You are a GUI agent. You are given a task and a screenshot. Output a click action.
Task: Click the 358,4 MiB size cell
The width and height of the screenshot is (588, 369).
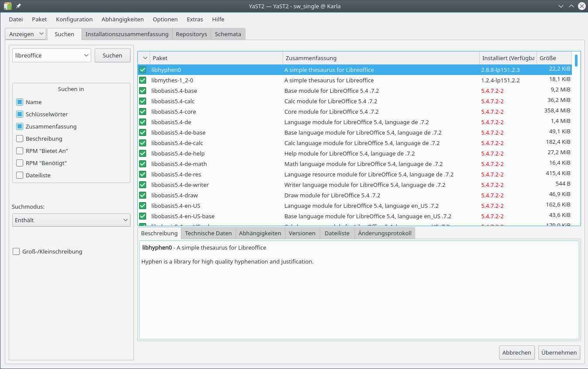pos(557,111)
